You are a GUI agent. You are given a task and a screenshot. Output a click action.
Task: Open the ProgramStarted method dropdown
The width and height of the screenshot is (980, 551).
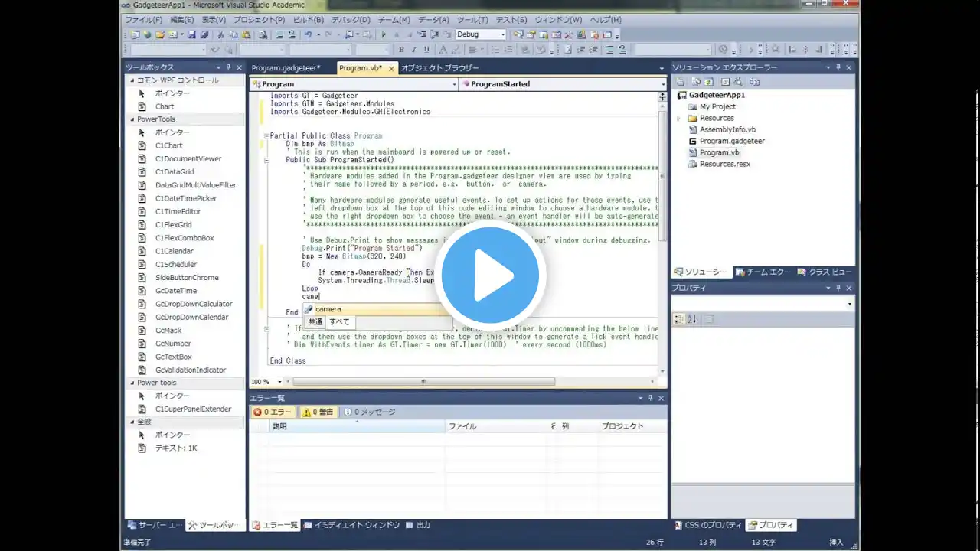[x=563, y=84]
